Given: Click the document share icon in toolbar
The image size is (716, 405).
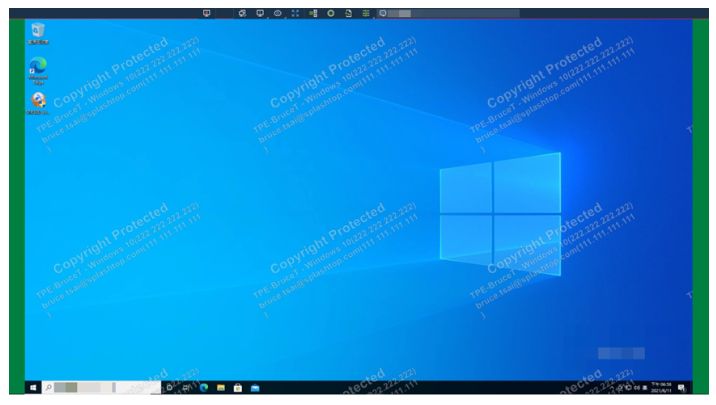Looking at the screenshot, I should click(348, 13).
